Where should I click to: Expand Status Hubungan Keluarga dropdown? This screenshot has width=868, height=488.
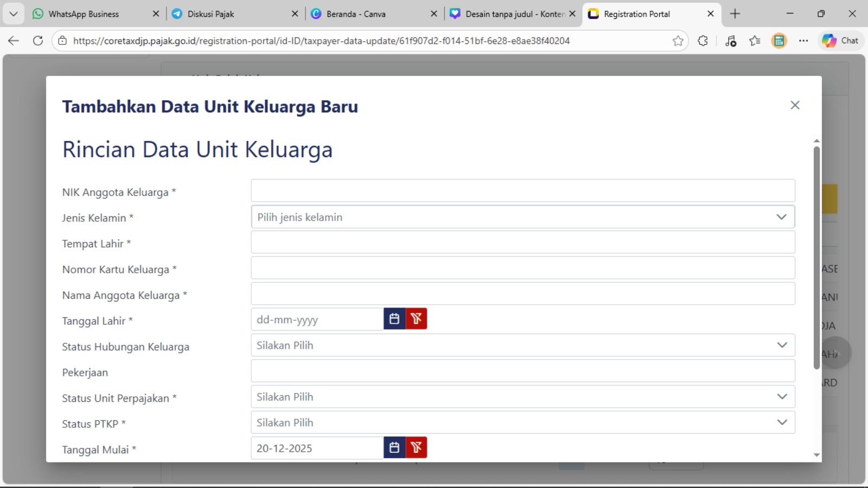(x=522, y=345)
